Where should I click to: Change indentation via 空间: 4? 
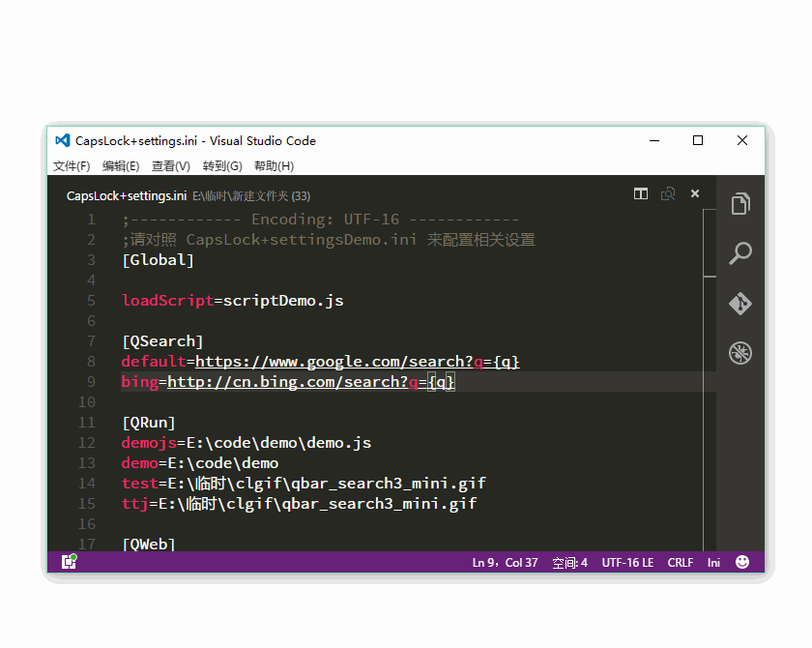(569, 563)
